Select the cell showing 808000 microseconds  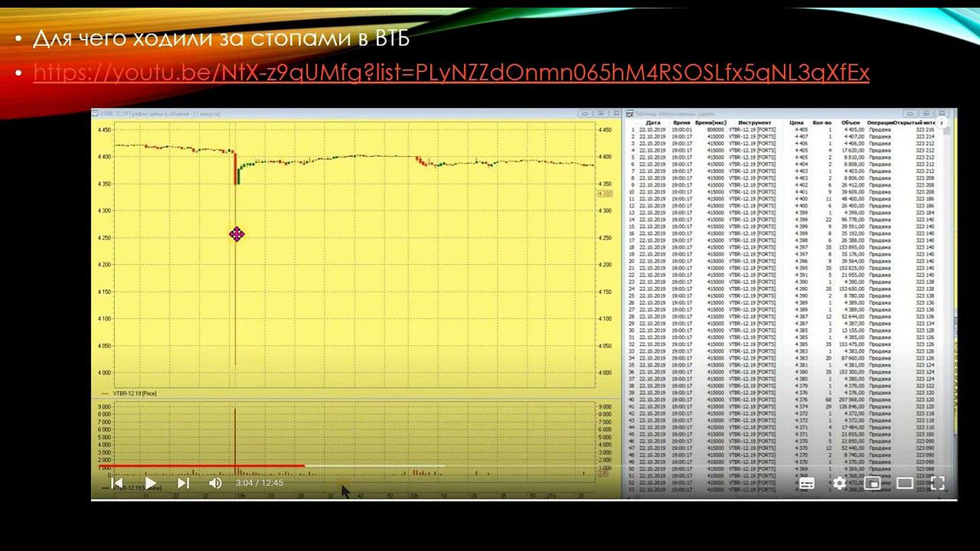[715, 129]
